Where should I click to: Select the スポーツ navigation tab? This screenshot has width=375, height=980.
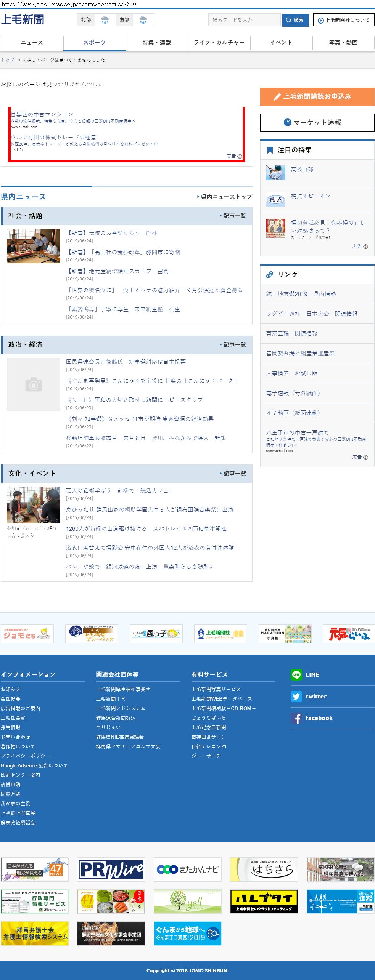[x=94, y=43]
